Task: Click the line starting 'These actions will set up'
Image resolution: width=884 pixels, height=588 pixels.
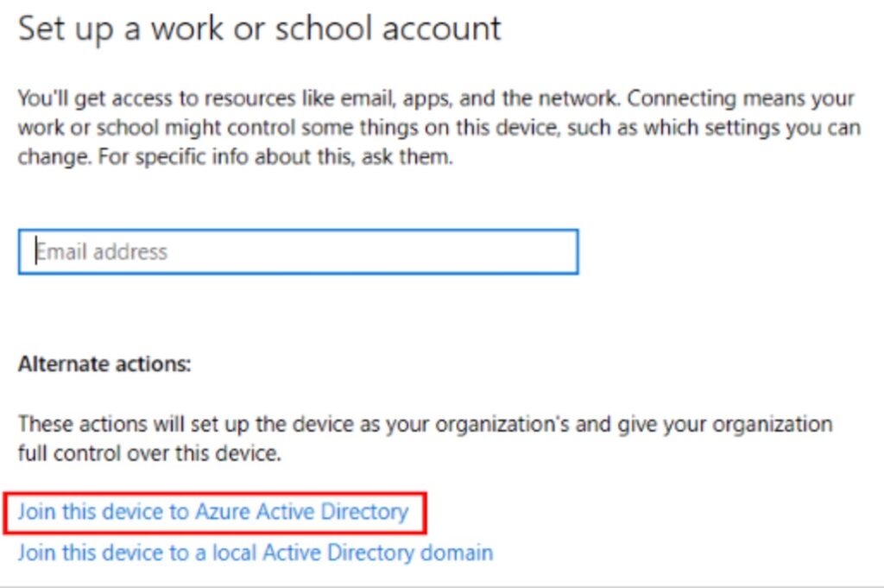Action: click(425, 424)
